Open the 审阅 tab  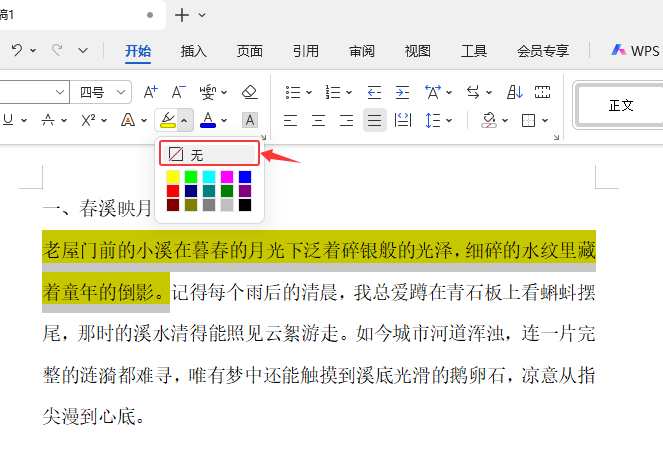pos(362,51)
